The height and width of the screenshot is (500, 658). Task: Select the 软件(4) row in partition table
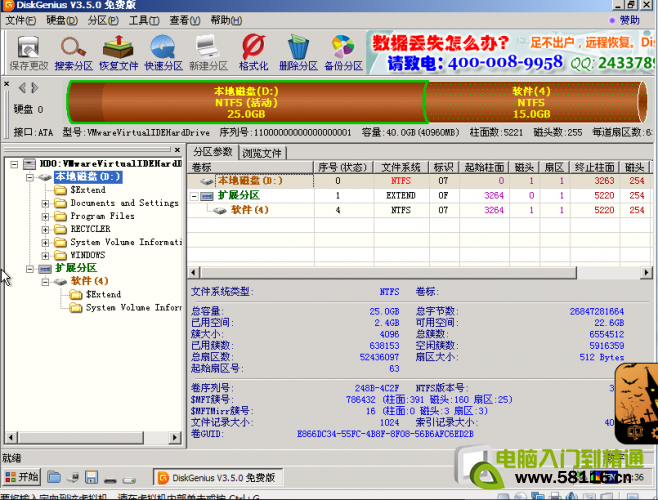pyautogui.click(x=249, y=210)
